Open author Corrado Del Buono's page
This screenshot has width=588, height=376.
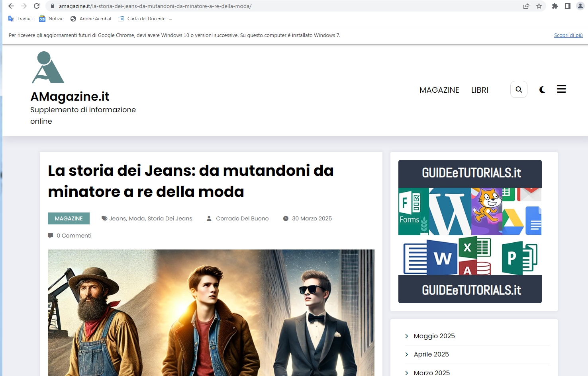[x=242, y=218]
